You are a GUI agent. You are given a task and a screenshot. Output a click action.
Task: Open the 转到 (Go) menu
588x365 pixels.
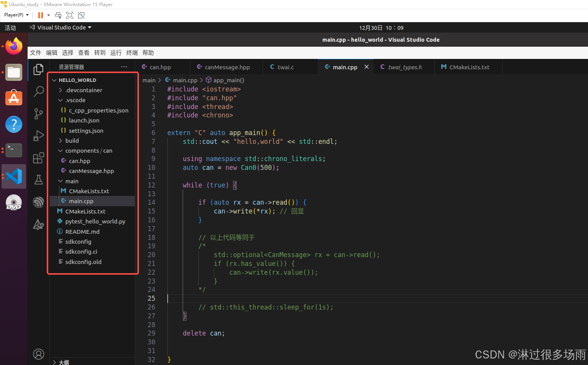[100, 53]
